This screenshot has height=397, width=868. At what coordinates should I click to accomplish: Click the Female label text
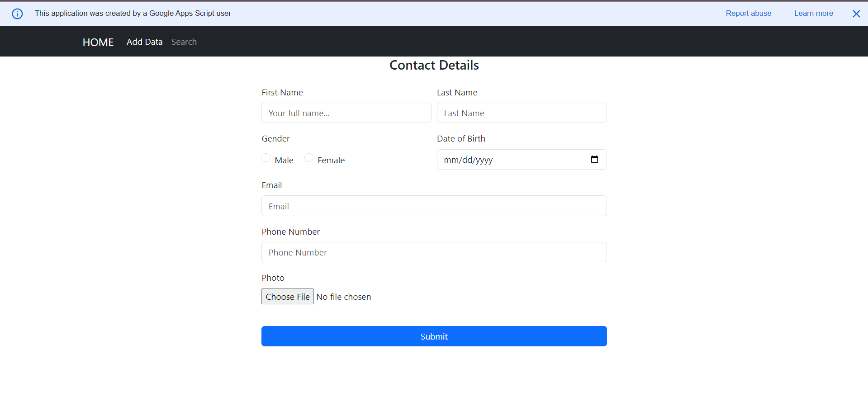click(331, 160)
